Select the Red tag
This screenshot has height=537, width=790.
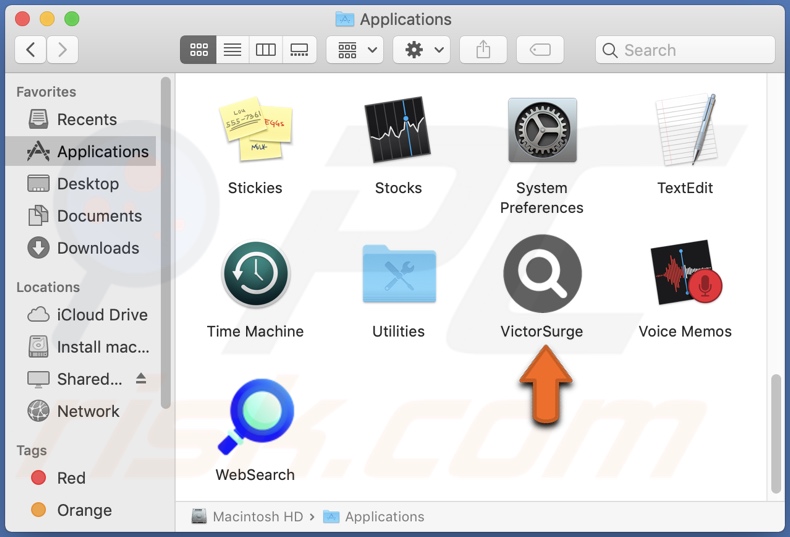click(x=81, y=478)
